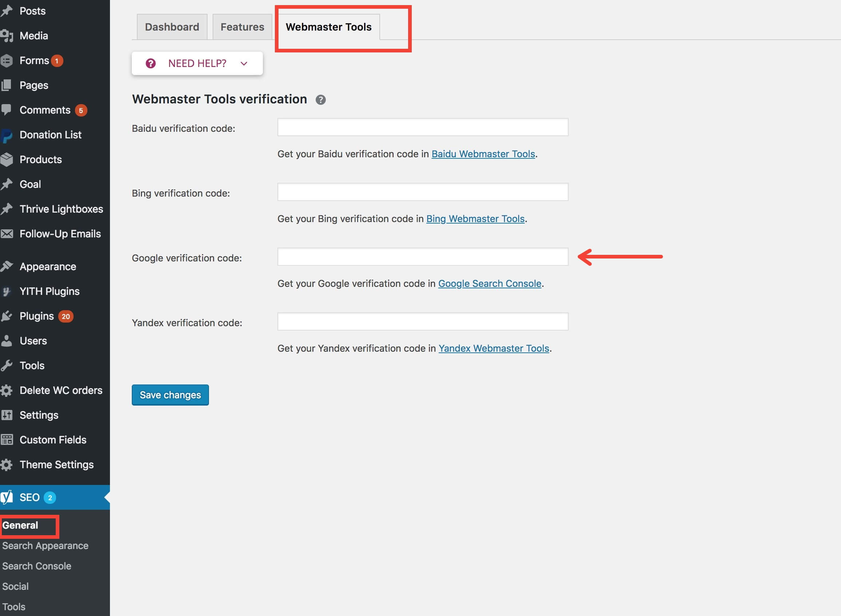841x616 pixels.
Task: Switch to the Dashboard tab
Action: 172,27
